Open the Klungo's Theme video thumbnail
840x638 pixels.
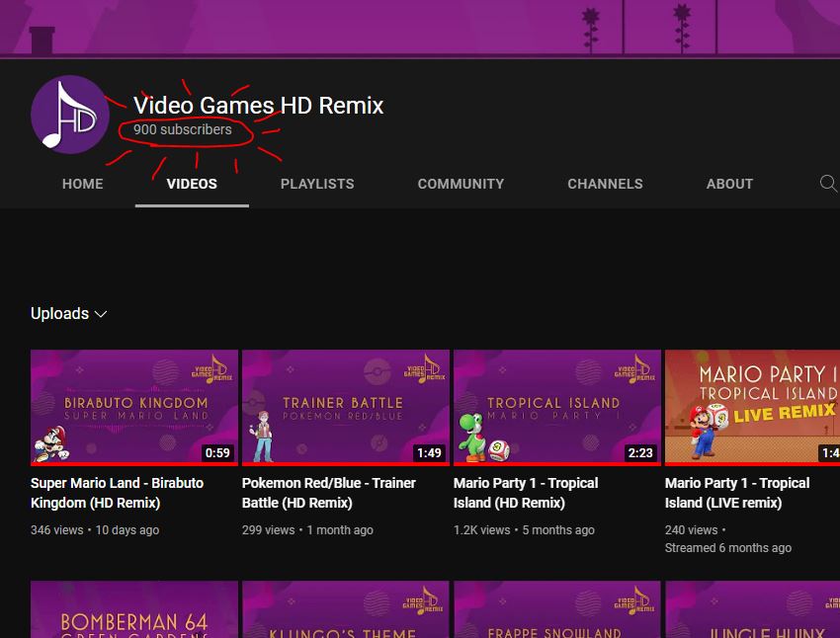[x=346, y=609]
